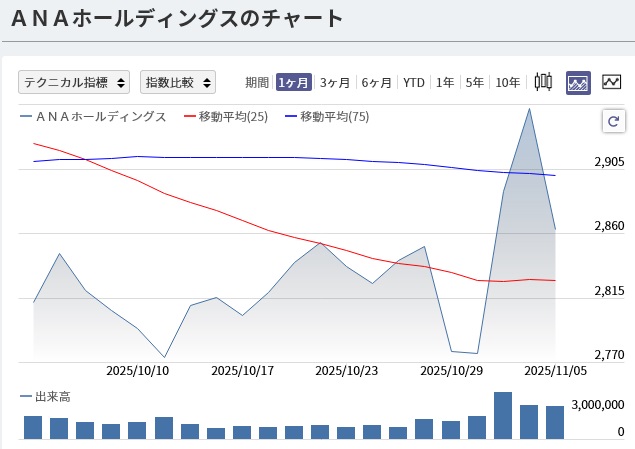
Task: Click the 2025/10/29 date axis label
Action: (451, 370)
